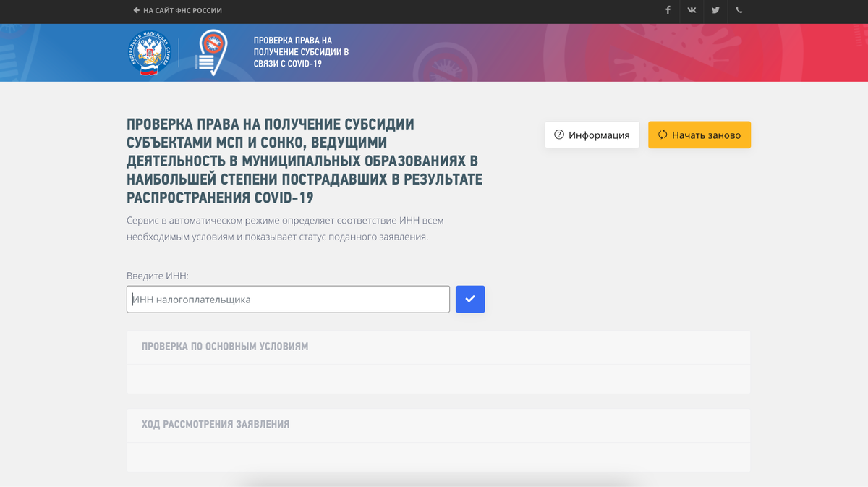The image size is (868, 487).
Task: Click the Введите ИНН label
Action: (x=158, y=276)
